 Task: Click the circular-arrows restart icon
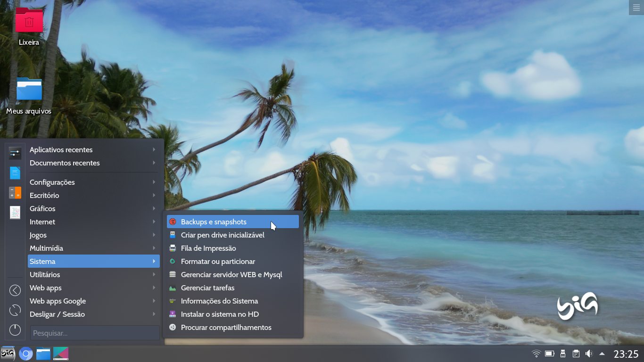click(x=15, y=310)
